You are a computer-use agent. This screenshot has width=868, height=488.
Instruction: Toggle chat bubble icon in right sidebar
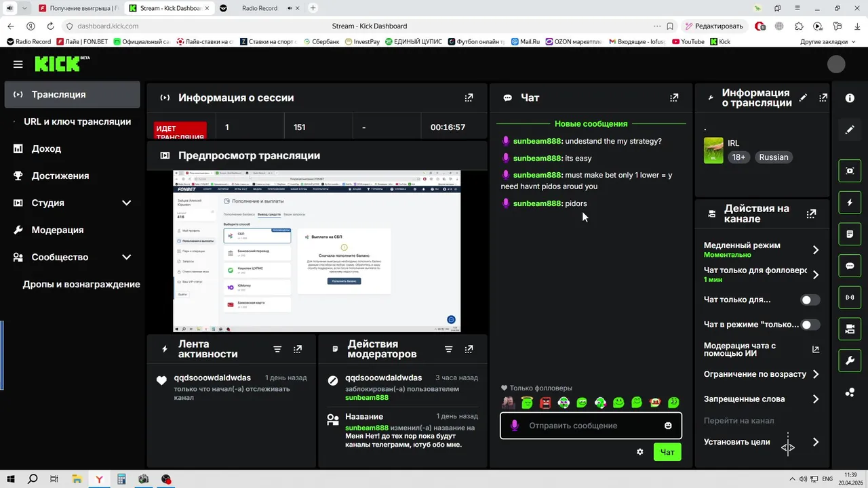pyautogui.click(x=850, y=266)
